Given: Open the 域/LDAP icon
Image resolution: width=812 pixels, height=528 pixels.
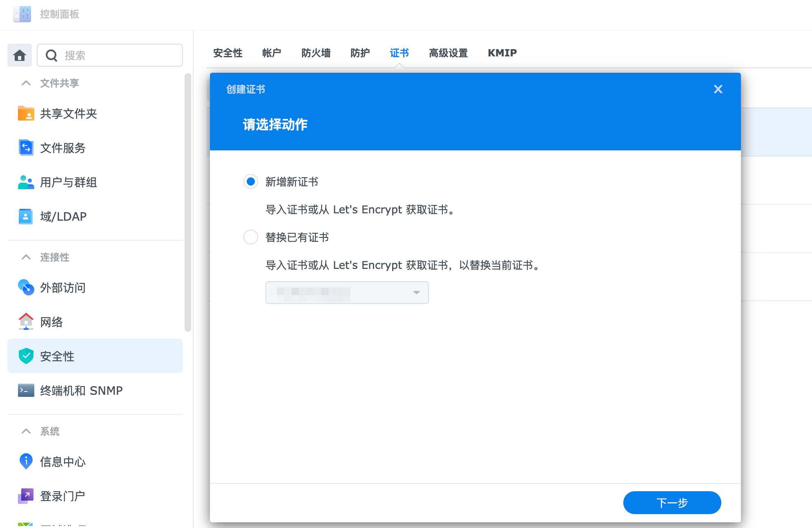Looking at the screenshot, I should [x=26, y=217].
